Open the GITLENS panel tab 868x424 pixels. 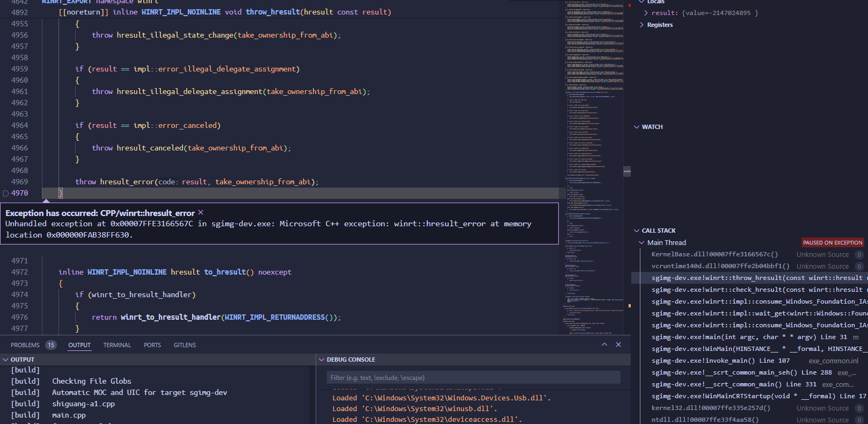(185, 345)
